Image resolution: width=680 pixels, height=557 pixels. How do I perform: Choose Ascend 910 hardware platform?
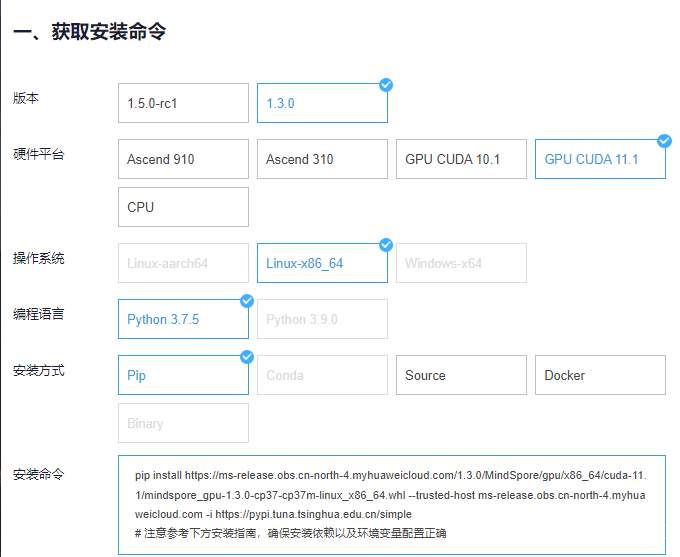coord(183,159)
